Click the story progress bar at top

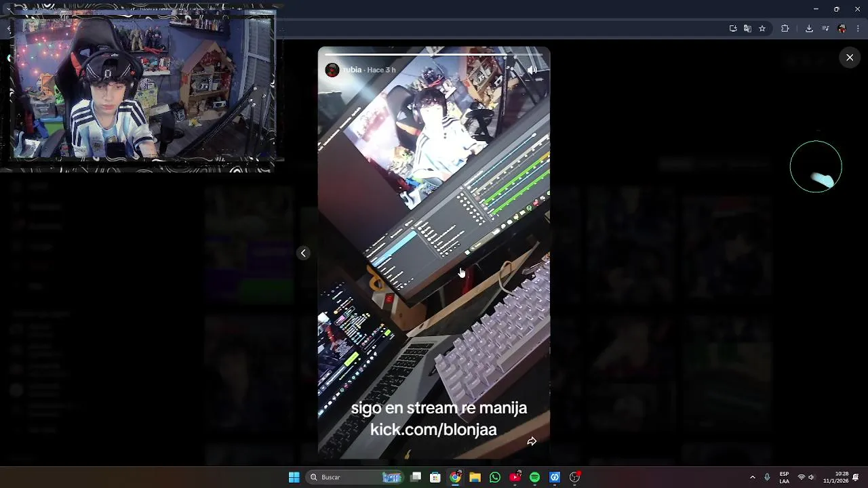pyautogui.click(x=434, y=53)
